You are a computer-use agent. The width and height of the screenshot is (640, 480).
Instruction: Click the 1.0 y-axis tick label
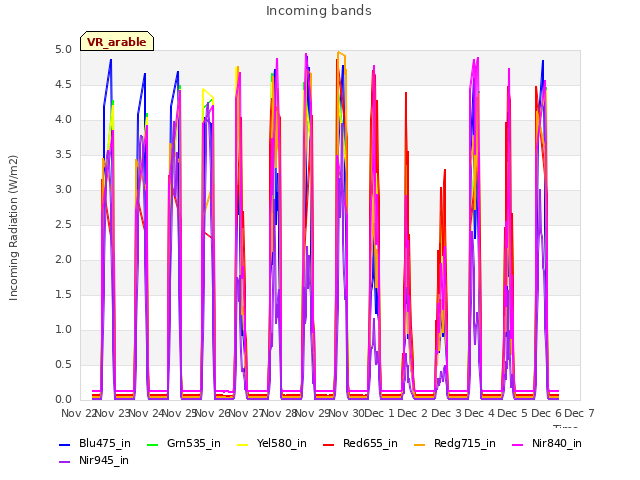tap(63, 330)
